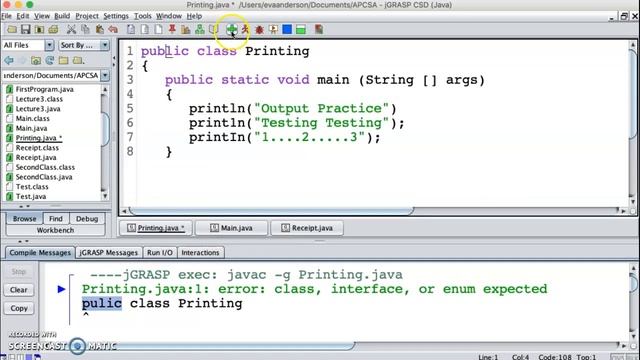Click the Open File folder toolbar icon
The width and height of the screenshot is (640, 360).
(x=12, y=29)
